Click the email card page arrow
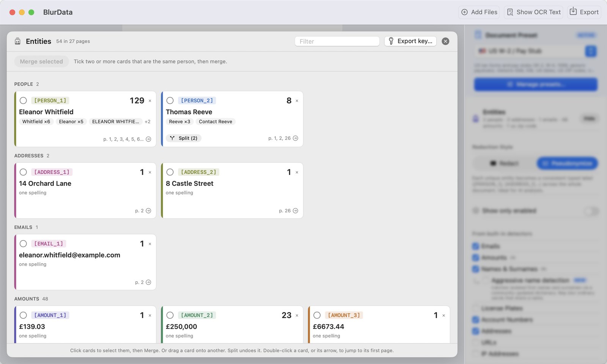The image size is (607, 364). click(x=148, y=282)
